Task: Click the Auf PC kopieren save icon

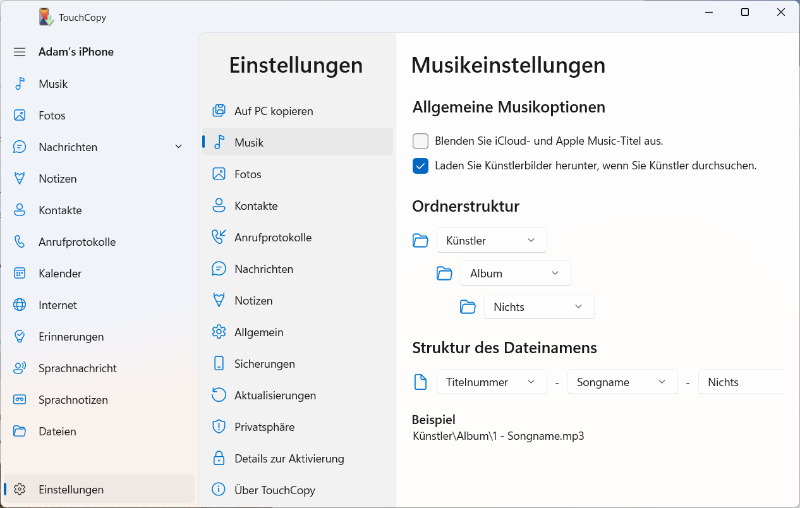Action: click(219, 111)
